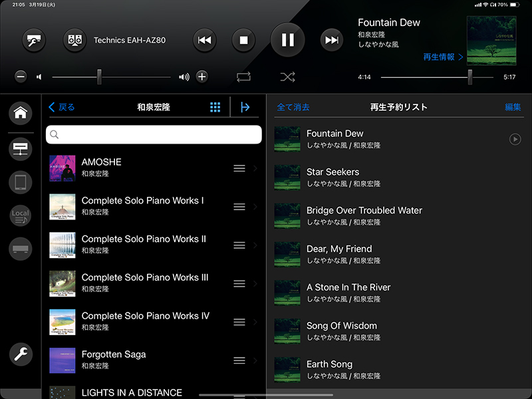Open 再生情報 playback info
The height and width of the screenshot is (399, 532).
(443, 57)
